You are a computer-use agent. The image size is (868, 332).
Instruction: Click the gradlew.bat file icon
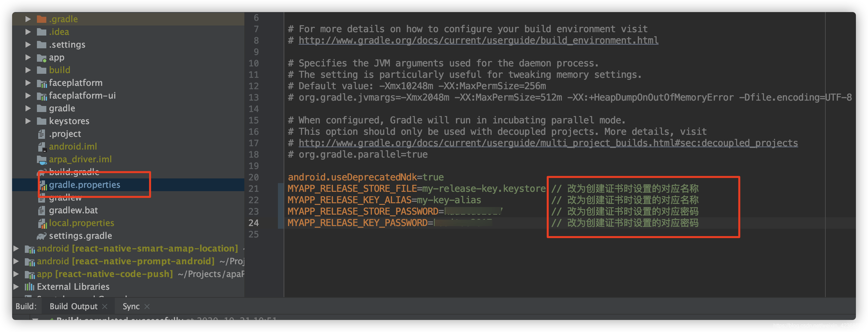[x=41, y=211]
